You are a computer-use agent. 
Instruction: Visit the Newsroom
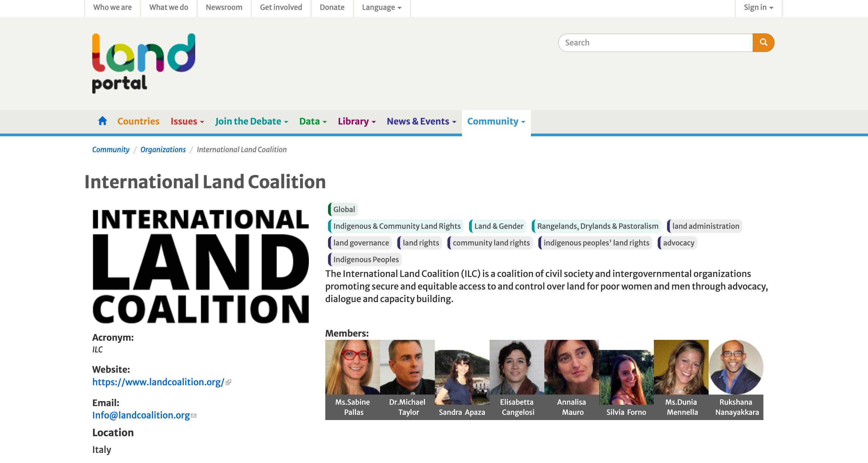coord(224,7)
